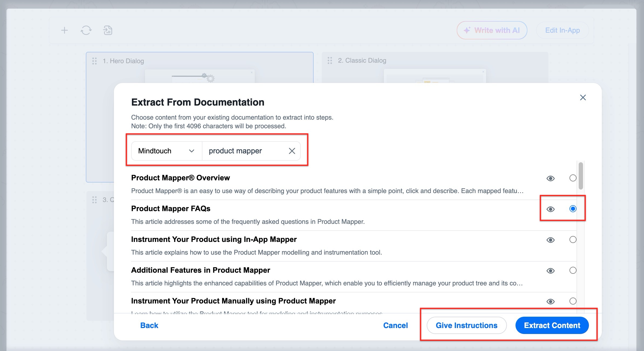
Task: Click the Give Instructions button
Action: click(x=467, y=325)
